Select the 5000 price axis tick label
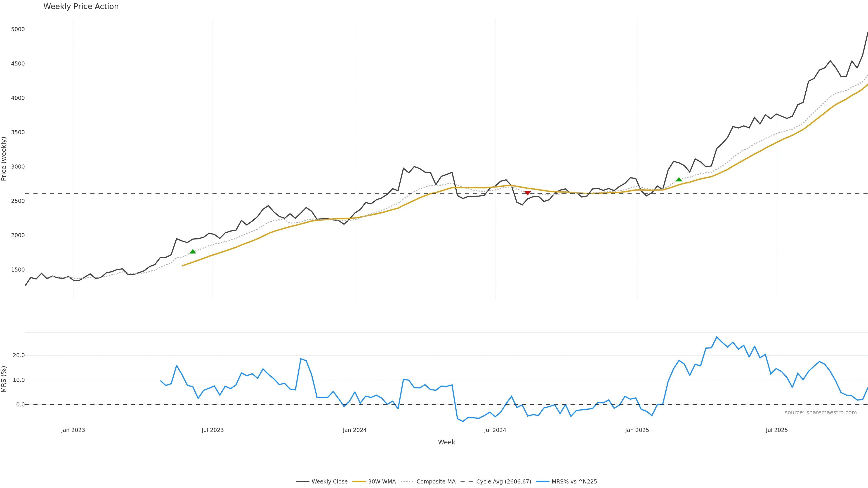 tap(18, 29)
